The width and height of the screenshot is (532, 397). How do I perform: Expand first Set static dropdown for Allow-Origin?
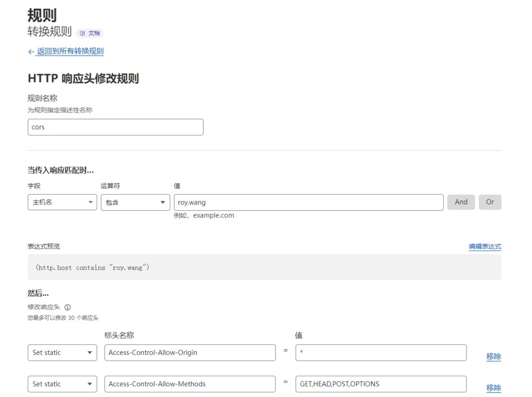coord(62,353)
